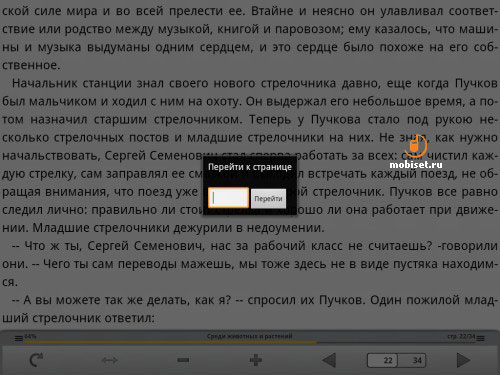Increase font size with plus icon

[x=256, y=360]
